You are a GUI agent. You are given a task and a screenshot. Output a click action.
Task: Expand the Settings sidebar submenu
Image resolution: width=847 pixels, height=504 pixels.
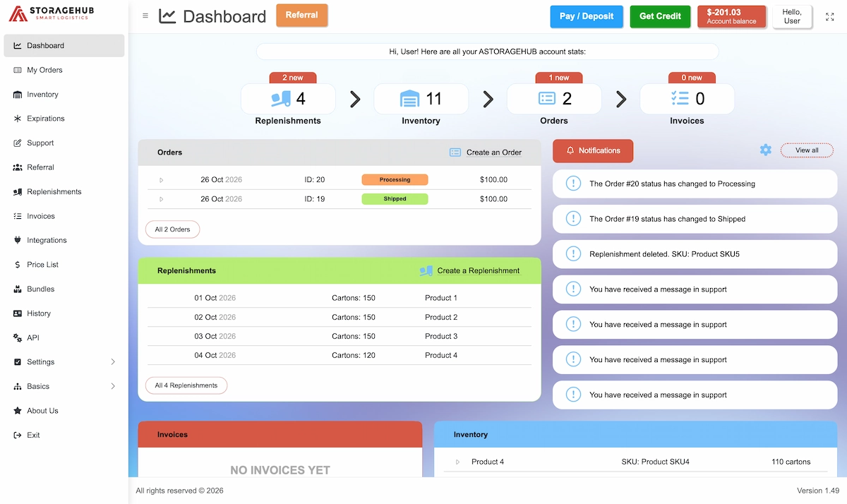(113, 362)
